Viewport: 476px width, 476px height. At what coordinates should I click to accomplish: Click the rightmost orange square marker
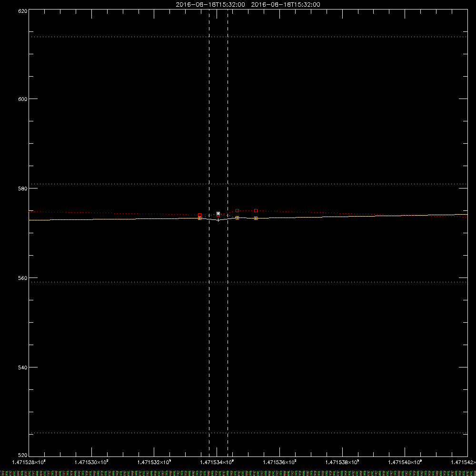click(256, 218)
